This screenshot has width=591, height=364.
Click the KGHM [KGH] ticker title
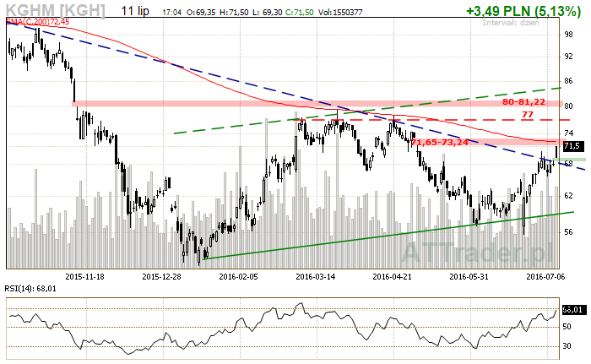pyautogui.click(x=56, y=10)
